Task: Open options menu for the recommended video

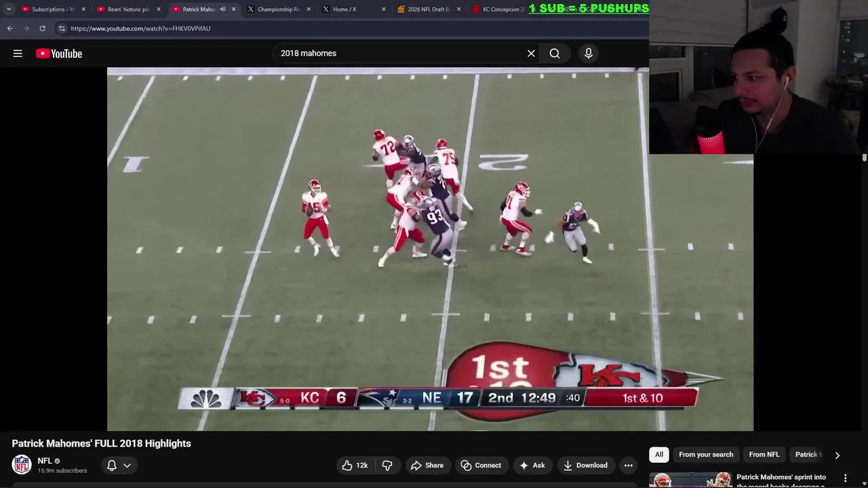Action: (x=845, y=479)
